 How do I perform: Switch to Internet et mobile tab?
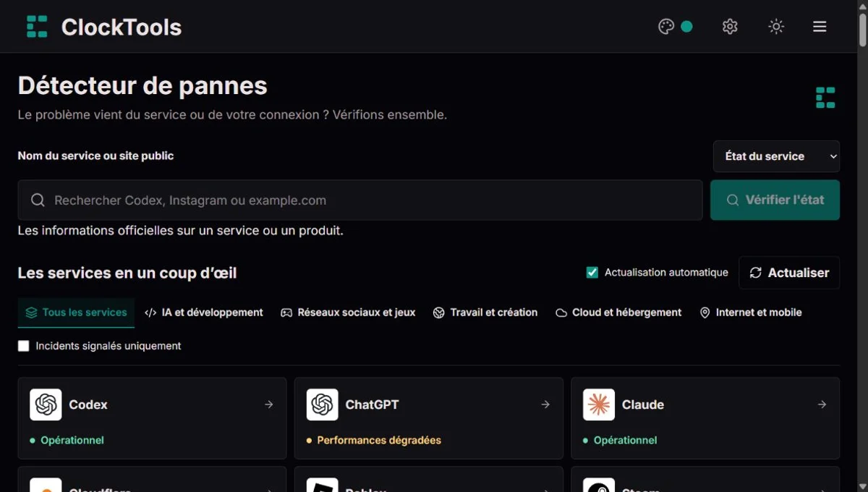751,313
